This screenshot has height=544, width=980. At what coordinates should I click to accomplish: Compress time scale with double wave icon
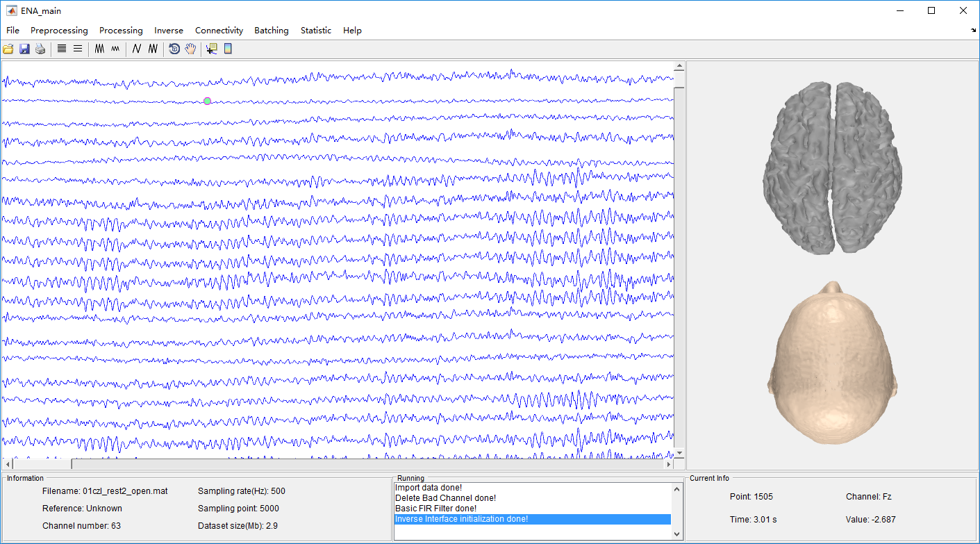153,49
